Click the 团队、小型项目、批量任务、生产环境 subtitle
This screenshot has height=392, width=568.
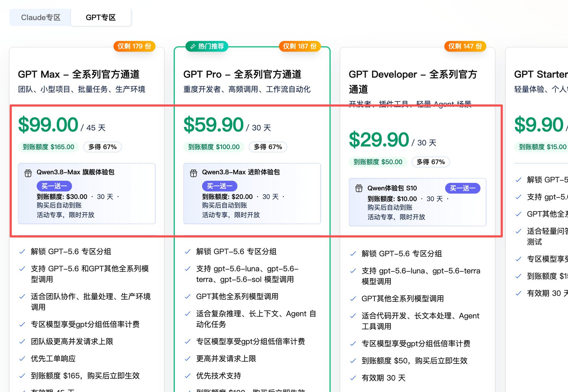pyautogui.click(x=82, y=89)
